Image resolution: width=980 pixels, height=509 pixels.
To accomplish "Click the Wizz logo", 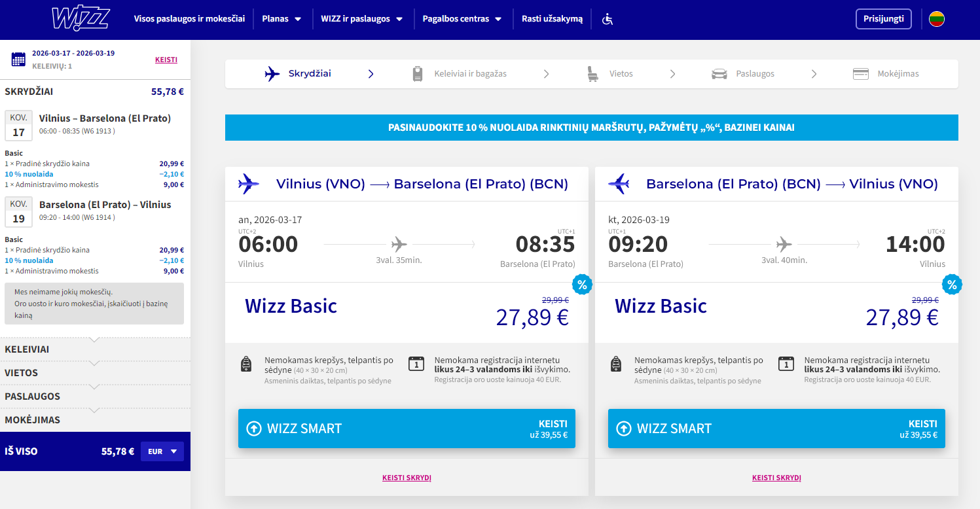I will (x=81, y=18).
